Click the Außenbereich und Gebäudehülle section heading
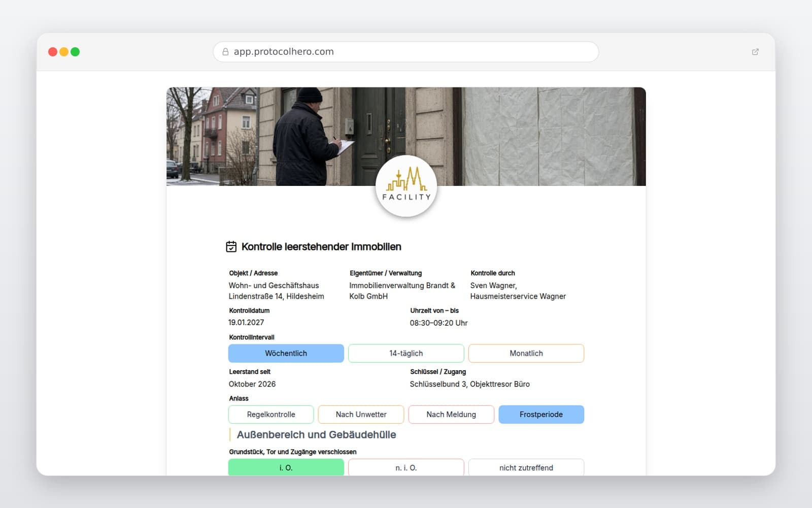 click(x=317, y=435)
